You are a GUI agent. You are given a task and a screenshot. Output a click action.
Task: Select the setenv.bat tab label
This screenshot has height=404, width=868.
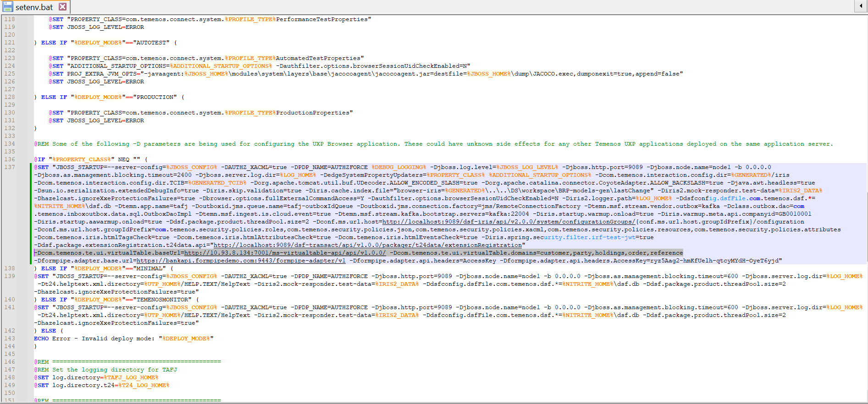pos(34,7)
